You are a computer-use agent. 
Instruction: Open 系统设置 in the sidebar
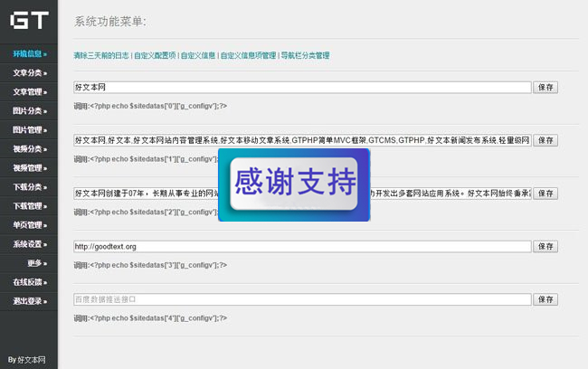(x=30, y=244)
